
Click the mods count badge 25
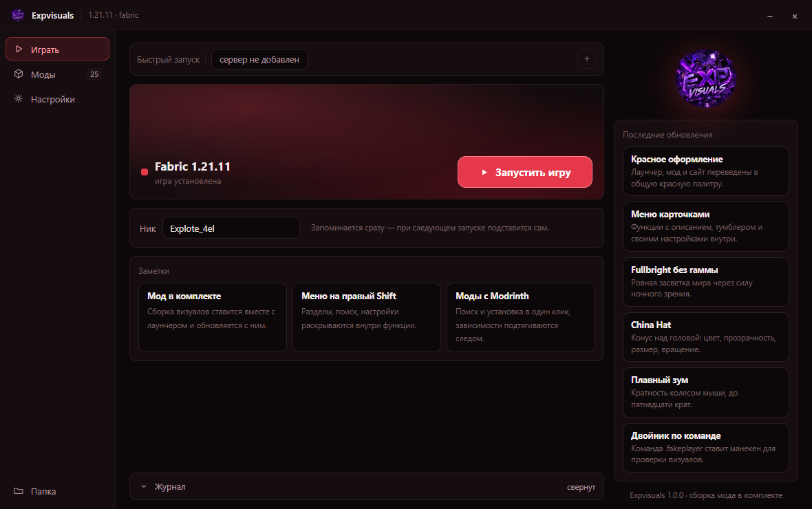(x=94, y=74)
